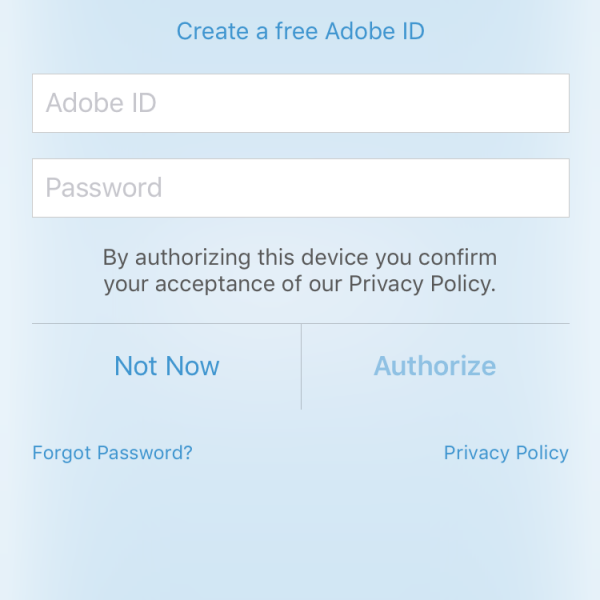
Task: Focus the Password text field
Action: click(300, 188)
